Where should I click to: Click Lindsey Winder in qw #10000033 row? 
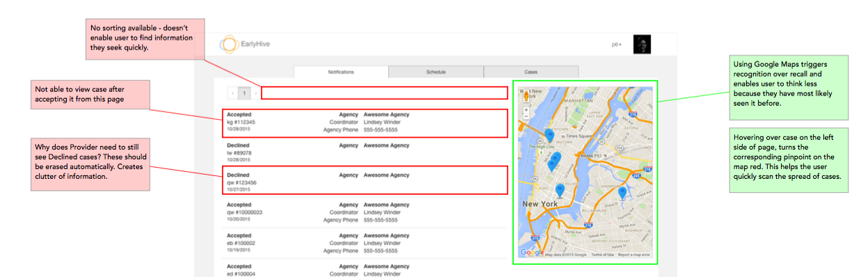382,212
